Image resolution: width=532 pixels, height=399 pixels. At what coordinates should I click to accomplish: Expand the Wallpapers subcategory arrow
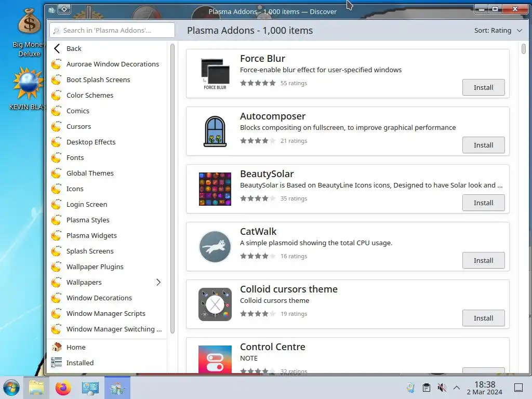point(158,282)
